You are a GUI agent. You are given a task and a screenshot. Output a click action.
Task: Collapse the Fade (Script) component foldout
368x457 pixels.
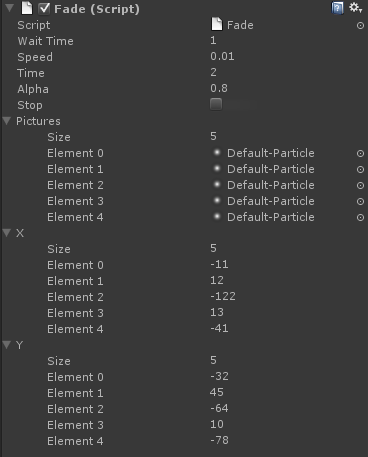pos(9,7)
